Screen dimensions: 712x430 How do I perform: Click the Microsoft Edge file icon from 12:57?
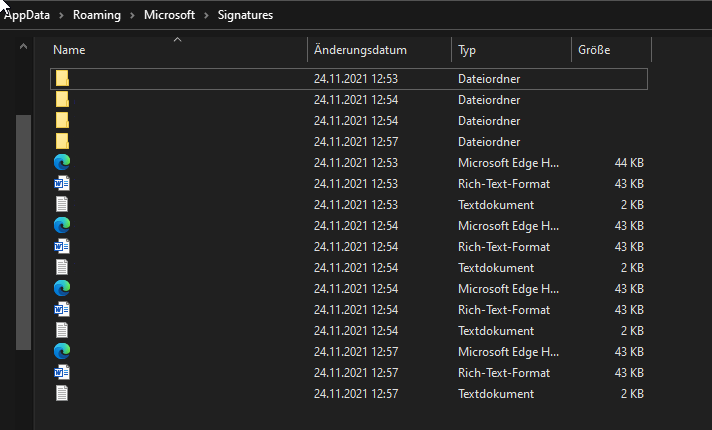click(62, 351)
